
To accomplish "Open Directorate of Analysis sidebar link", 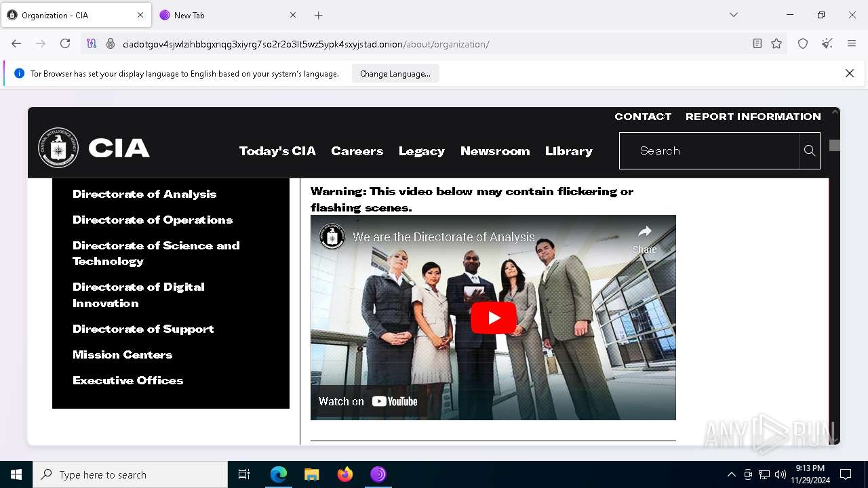I will [144, 194].
